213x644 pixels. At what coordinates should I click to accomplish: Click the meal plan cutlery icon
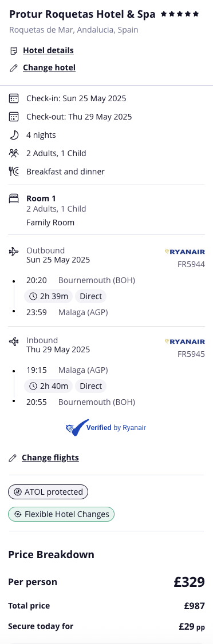(x=14, y=172)
